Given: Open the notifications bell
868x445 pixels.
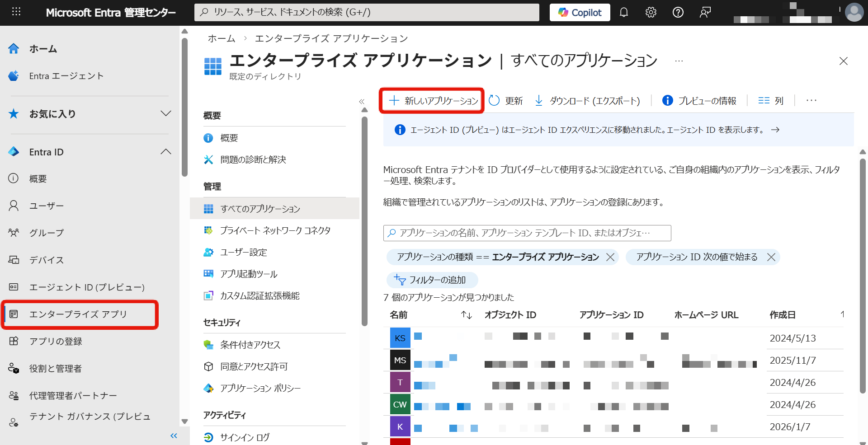Looking at the screenshot, I should coord(624,12).
